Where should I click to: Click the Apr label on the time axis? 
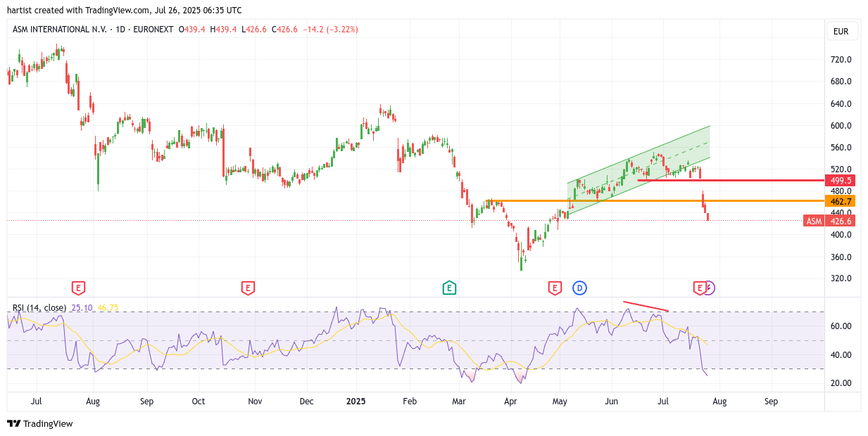coord(511,402)
